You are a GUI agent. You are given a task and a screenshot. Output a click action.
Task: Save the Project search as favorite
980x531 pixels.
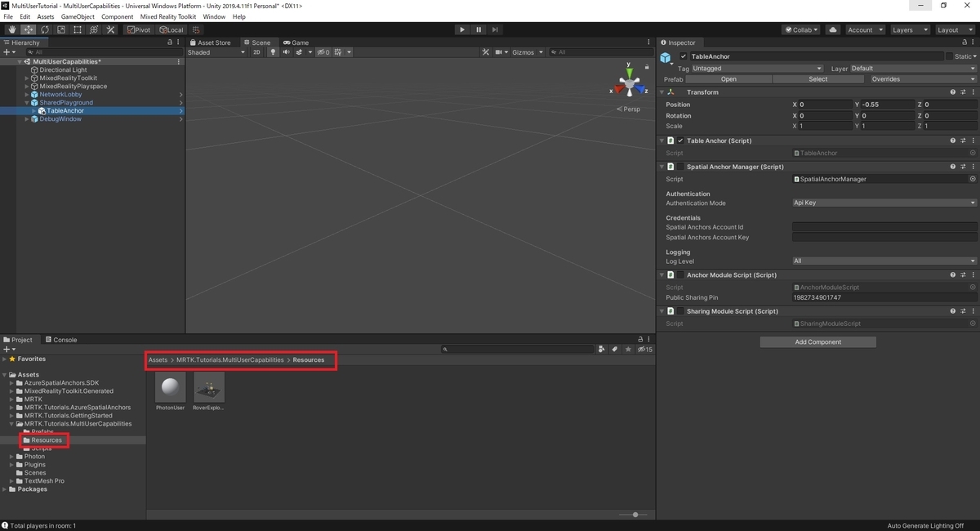coord(628,349)
